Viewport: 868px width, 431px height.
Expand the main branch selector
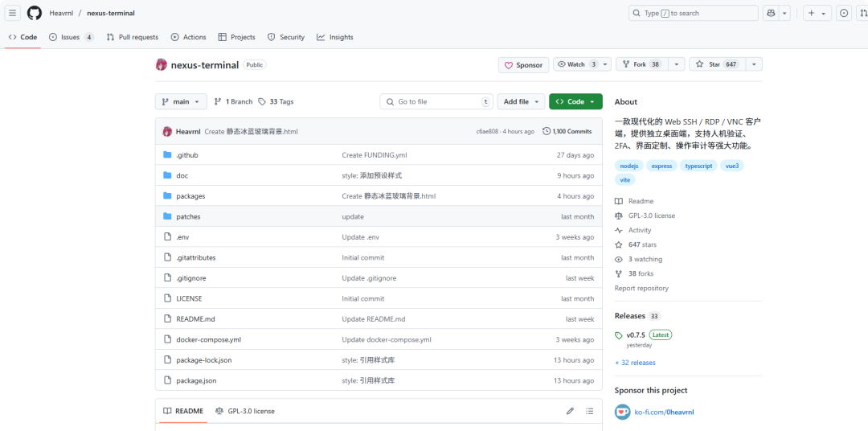(x=181, y=102)
